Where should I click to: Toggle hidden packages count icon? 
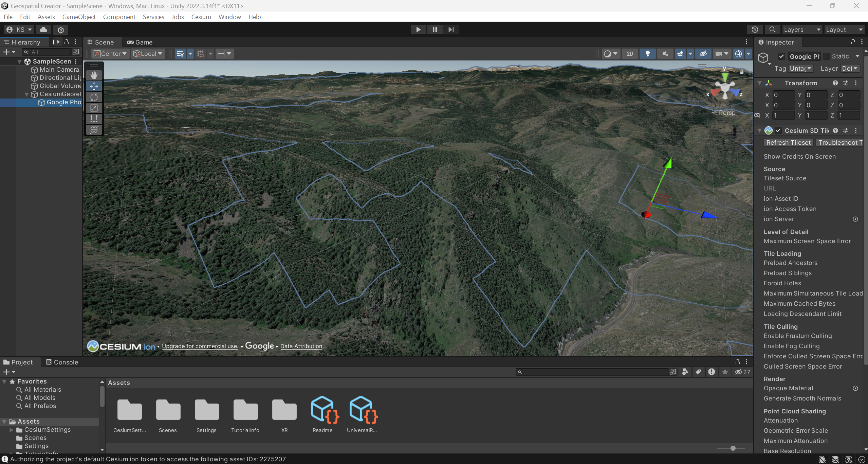[742, 372]
